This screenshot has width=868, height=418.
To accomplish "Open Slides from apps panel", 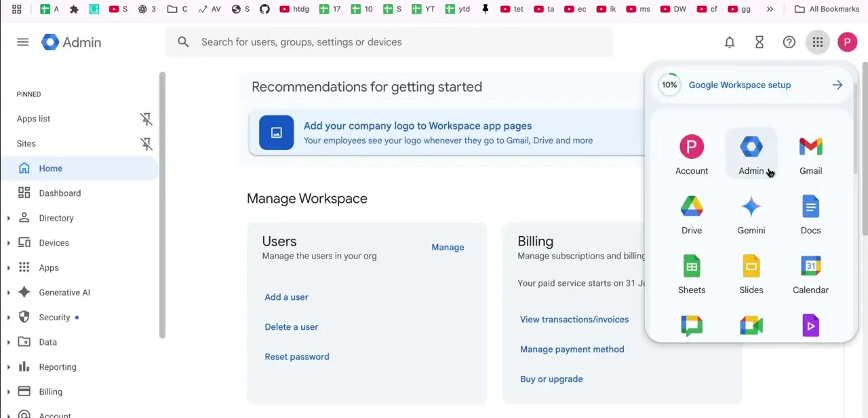I will click(x=751, y=274).
